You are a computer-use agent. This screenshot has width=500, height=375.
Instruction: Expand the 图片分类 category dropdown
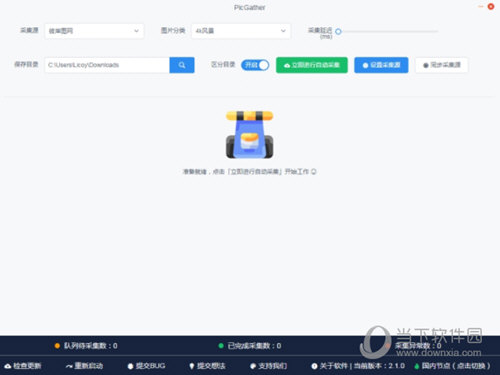click(x=241, y=31)
